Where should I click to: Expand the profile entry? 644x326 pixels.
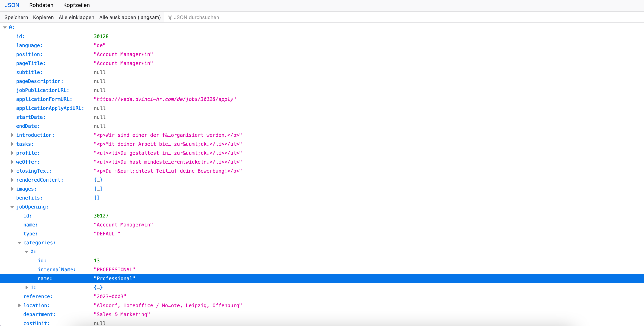point(12,153)
